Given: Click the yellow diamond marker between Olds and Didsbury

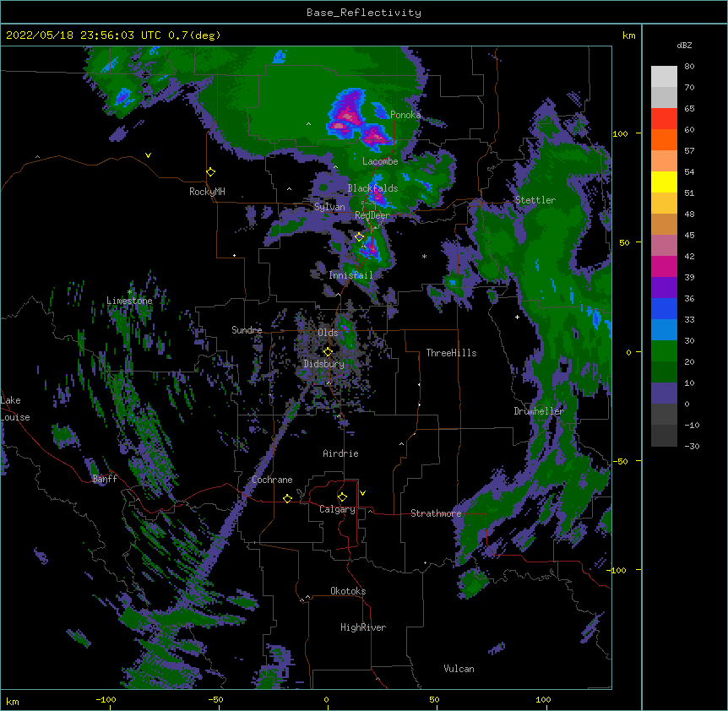Looking at the screenshot, I should pyautogui.click(x=328, y=352).
